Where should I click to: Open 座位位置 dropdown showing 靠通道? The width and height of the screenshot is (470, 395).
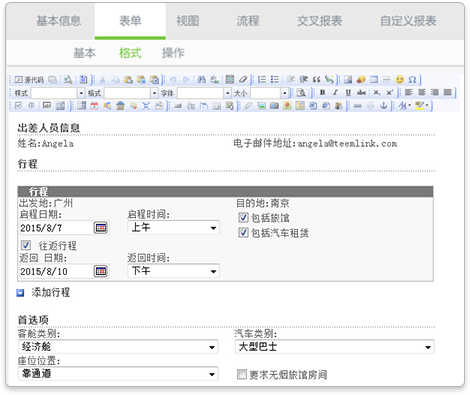pyautogui.click(x=118, y=374)
